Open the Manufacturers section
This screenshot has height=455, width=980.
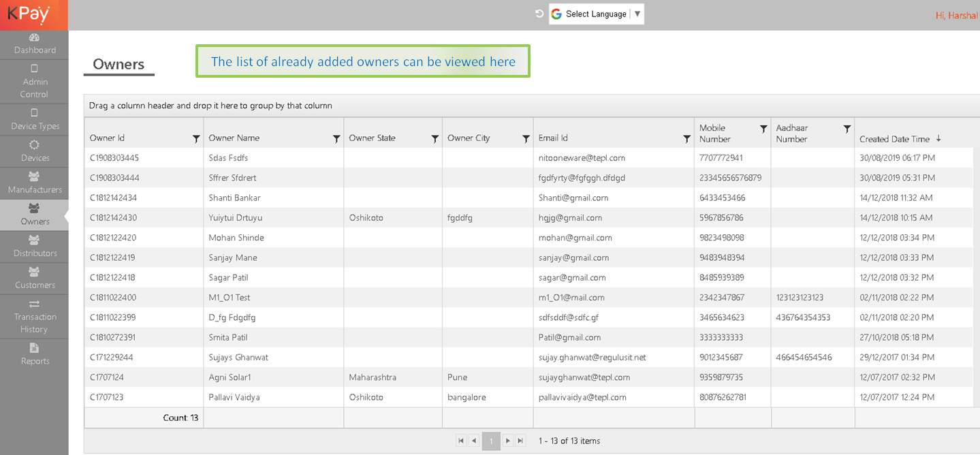tap(34, 183)
